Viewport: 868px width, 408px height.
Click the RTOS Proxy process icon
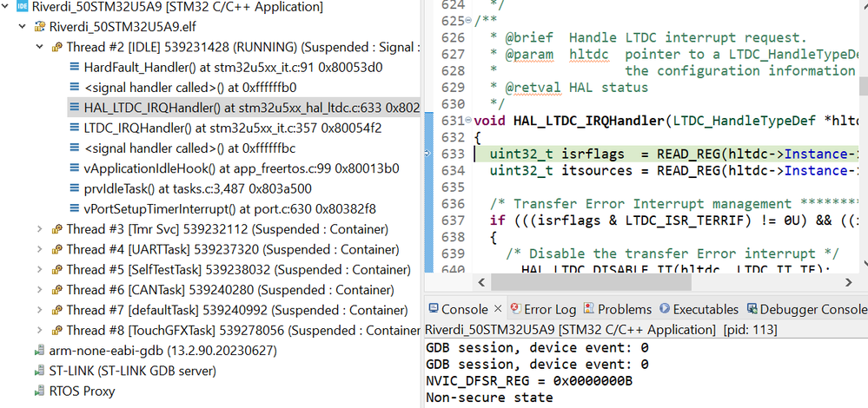[39, 392]
